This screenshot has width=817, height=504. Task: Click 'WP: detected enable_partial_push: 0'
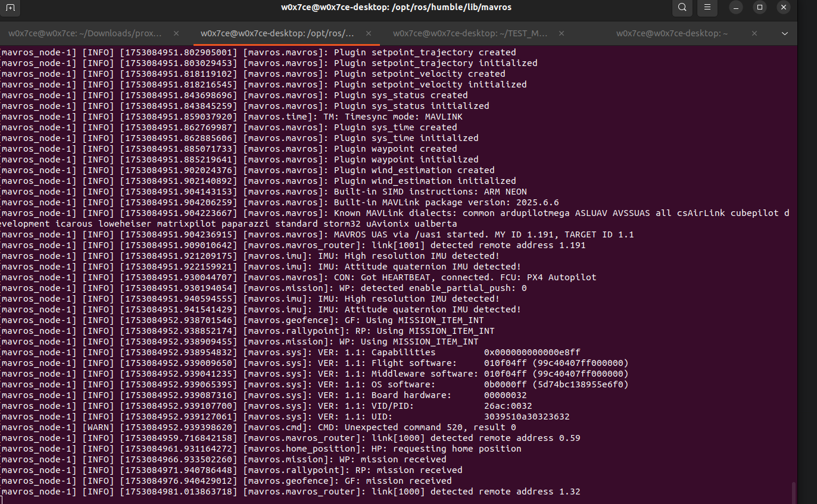coord(433,288)
